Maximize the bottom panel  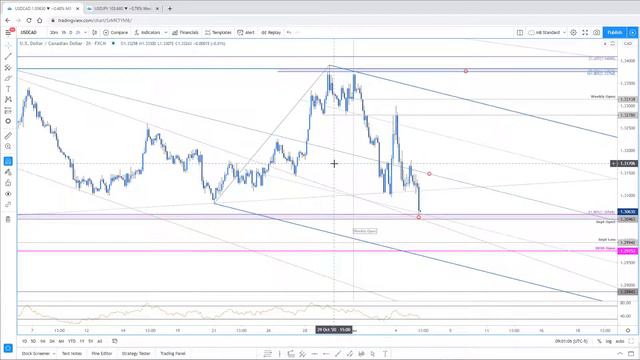point(632,353)
